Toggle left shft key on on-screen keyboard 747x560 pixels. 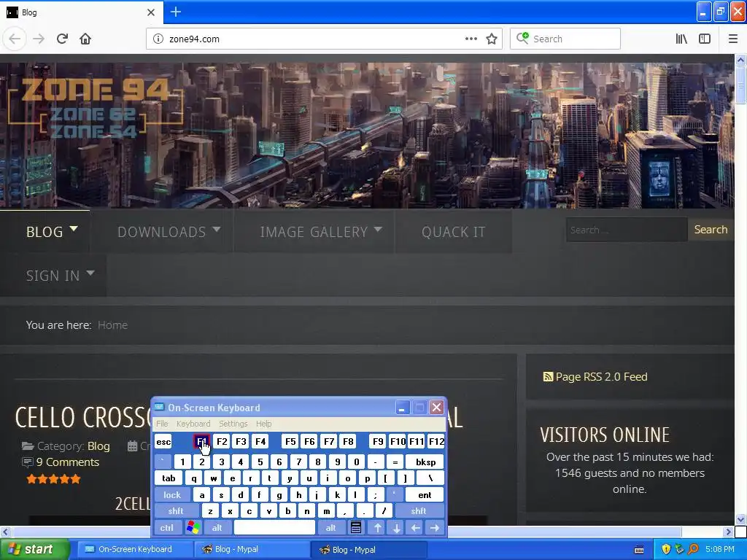pos(176,511)
